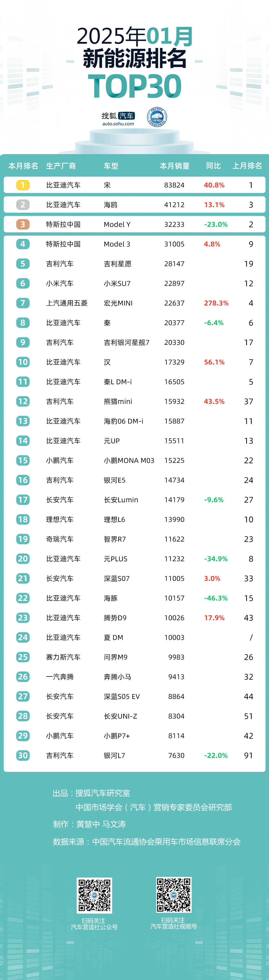Click the rank 30 badge

pos(23,755)
